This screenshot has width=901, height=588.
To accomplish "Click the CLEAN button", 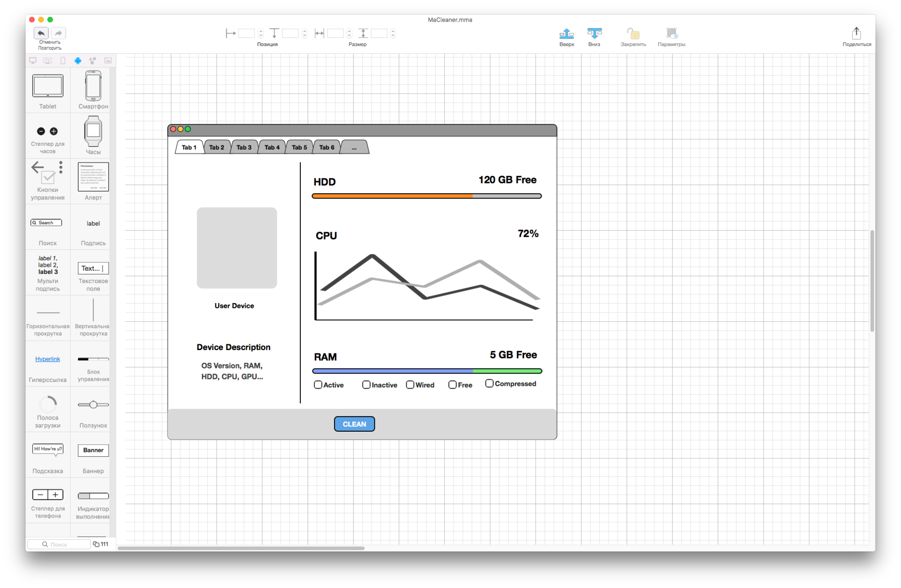I will click(355, 424).
